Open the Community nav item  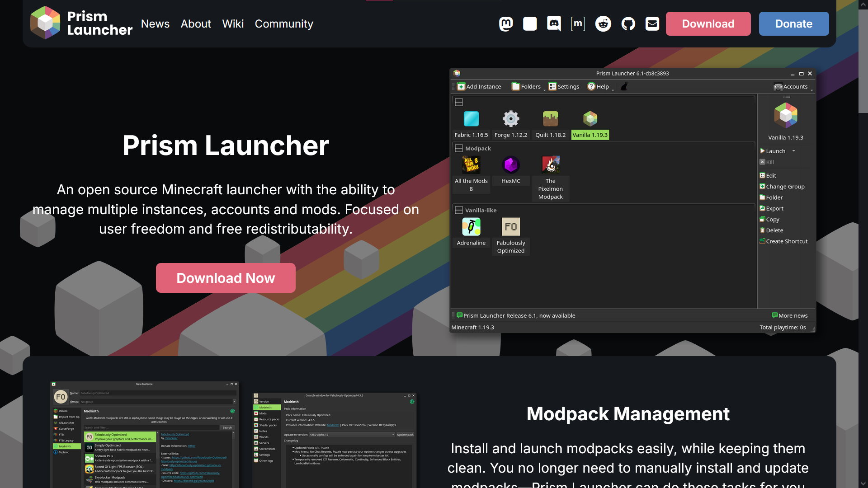tap(284, 24)
